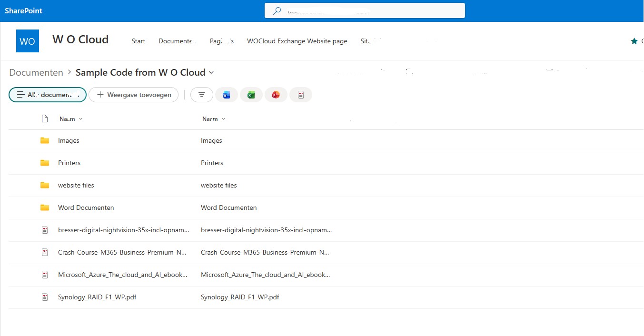Click the WO site logo tile
The height and width of the screenshot is (336, 644).
coord(28,41)
